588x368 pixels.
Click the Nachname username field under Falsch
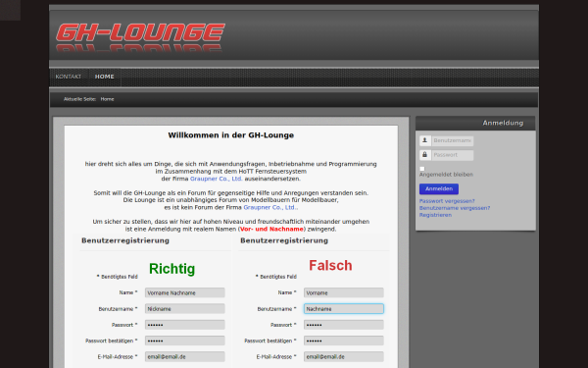point(344,309)
